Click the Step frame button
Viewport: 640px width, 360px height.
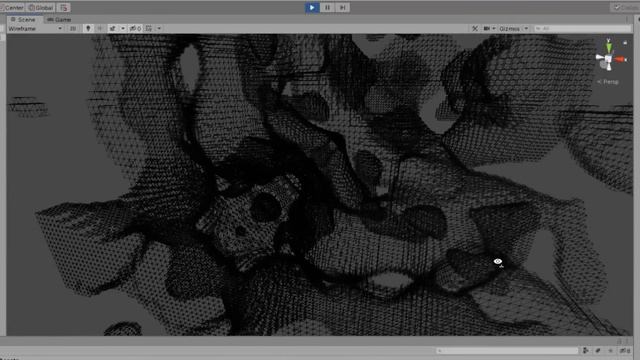click(x=342, y=7)
